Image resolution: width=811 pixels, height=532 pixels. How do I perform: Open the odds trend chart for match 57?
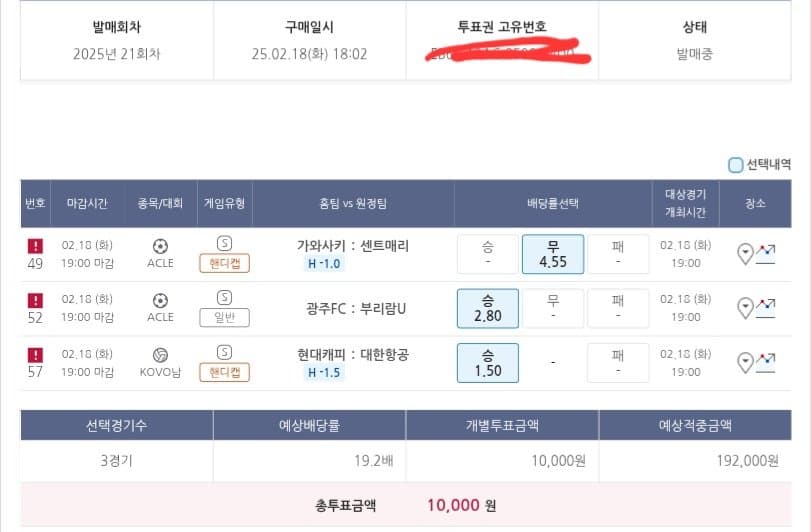click(766, 362)
